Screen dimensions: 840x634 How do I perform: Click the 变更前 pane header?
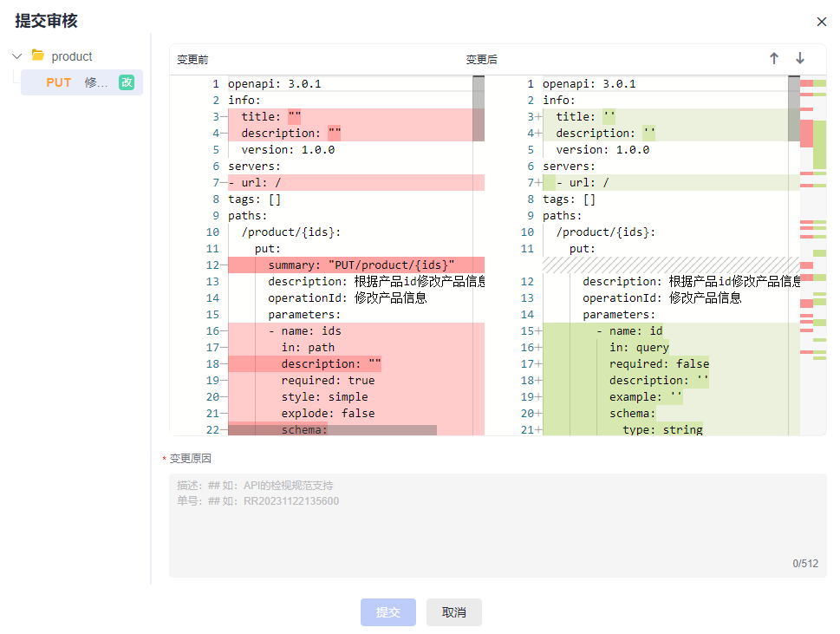[x=192, y=60]
